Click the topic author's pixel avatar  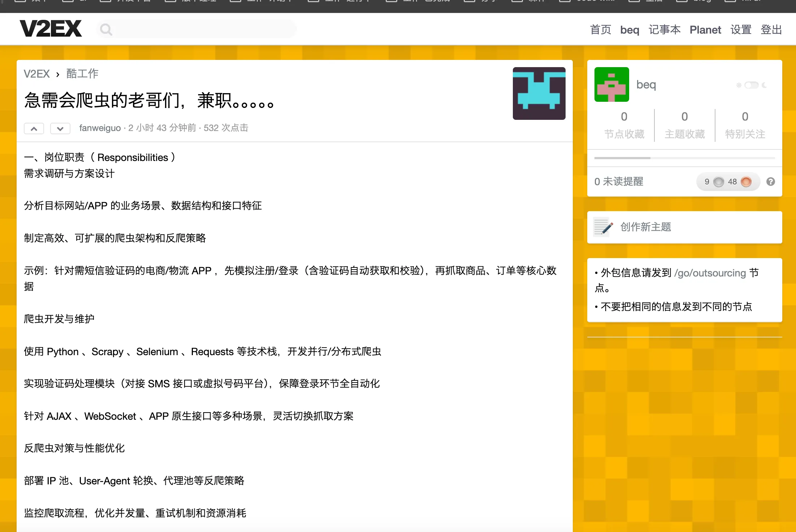[539, 93]
